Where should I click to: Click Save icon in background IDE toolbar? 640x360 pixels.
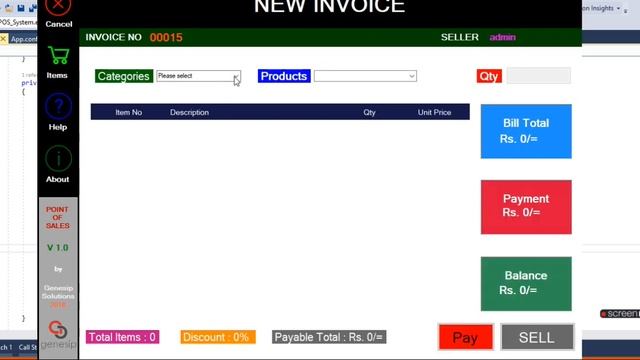pos(21,8)
